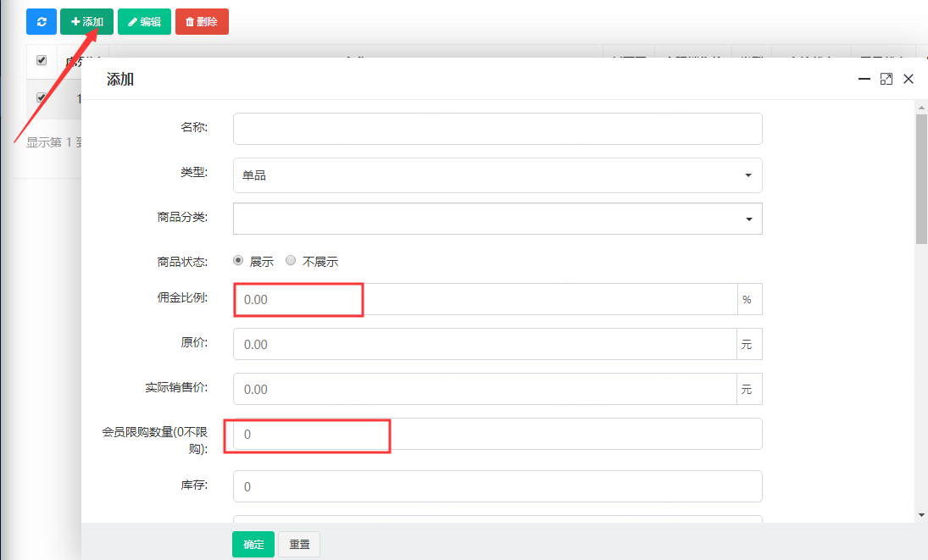This screenshot has width=928, height=560.
Task: Focus the 原价 original price field
Action: pos(486,344)
